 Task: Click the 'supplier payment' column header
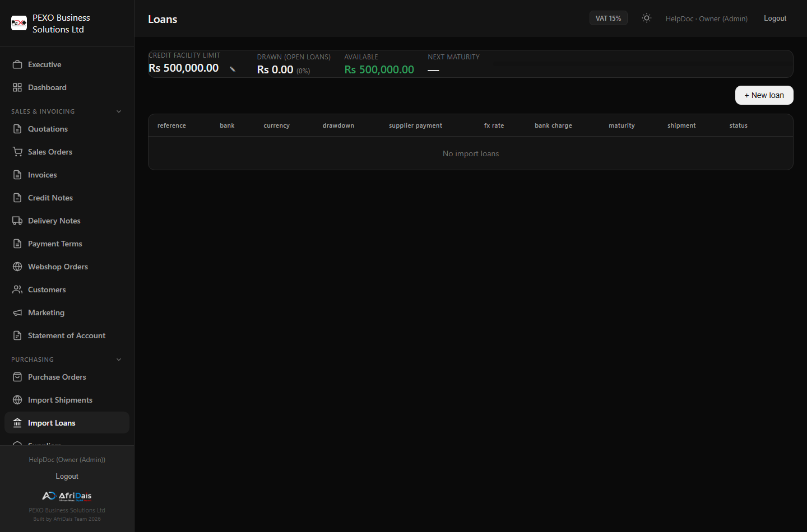coord(415,125)
